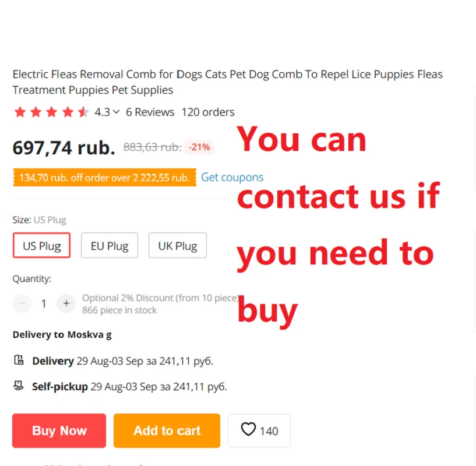
Task: Click the orange coupon discount banner
Action: pyautogui.click(x=105, y=177)
